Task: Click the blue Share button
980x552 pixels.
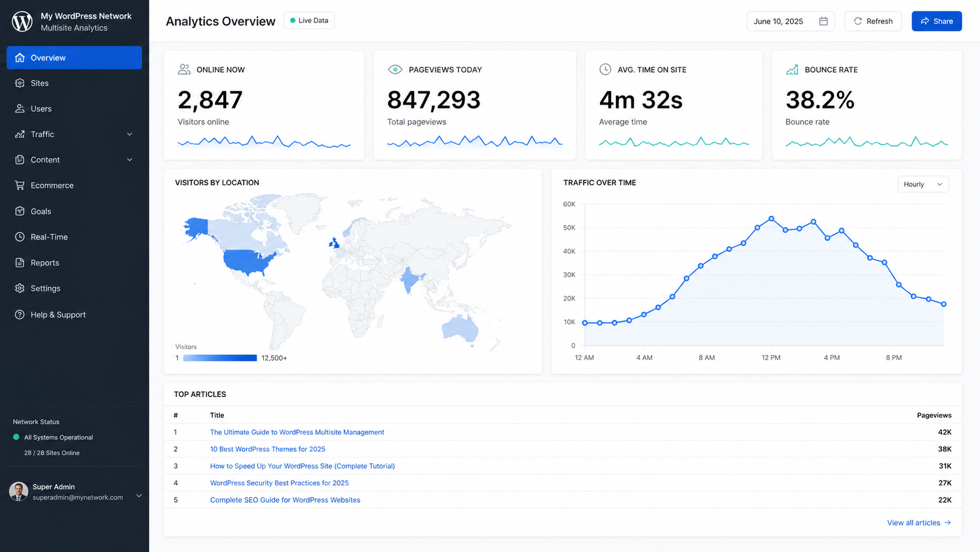Action: (937, 21)
